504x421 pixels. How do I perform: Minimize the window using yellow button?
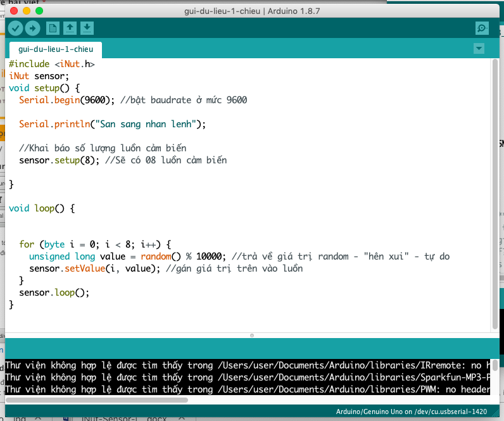[27, 11]
